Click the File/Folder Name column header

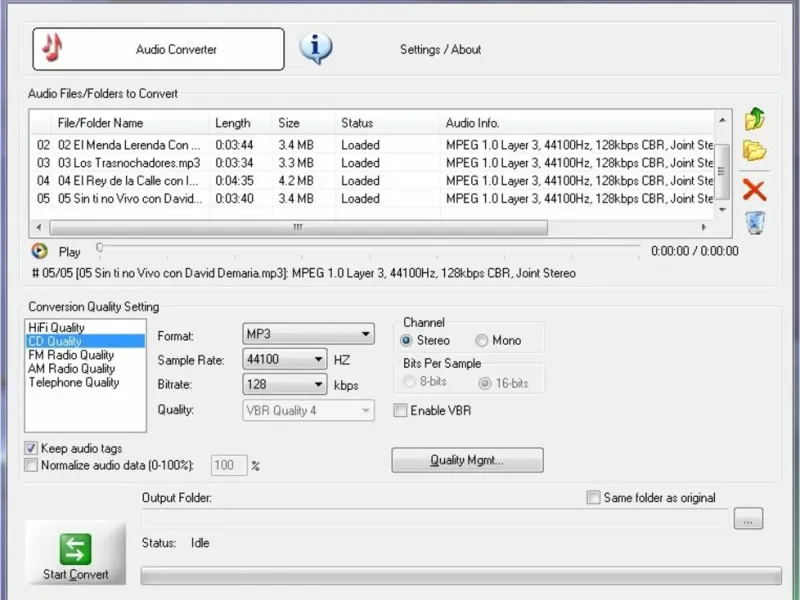(x=130, y=123)
